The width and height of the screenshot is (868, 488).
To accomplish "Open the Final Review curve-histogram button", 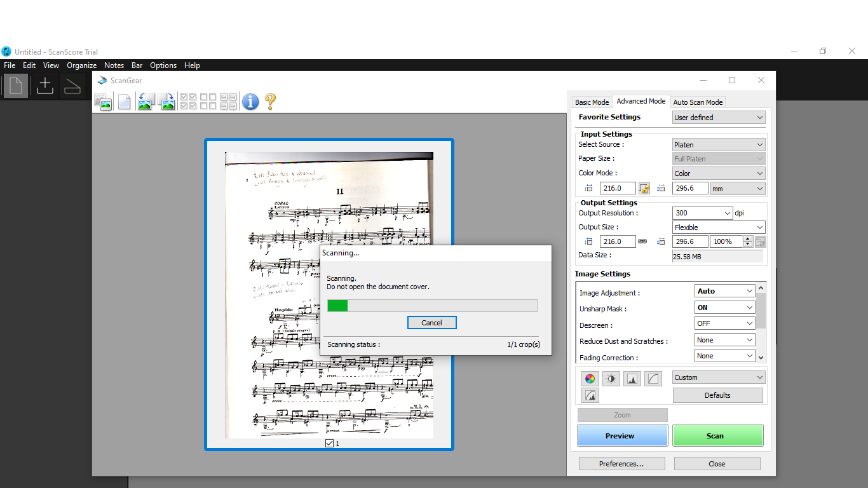I will (590, 395).
